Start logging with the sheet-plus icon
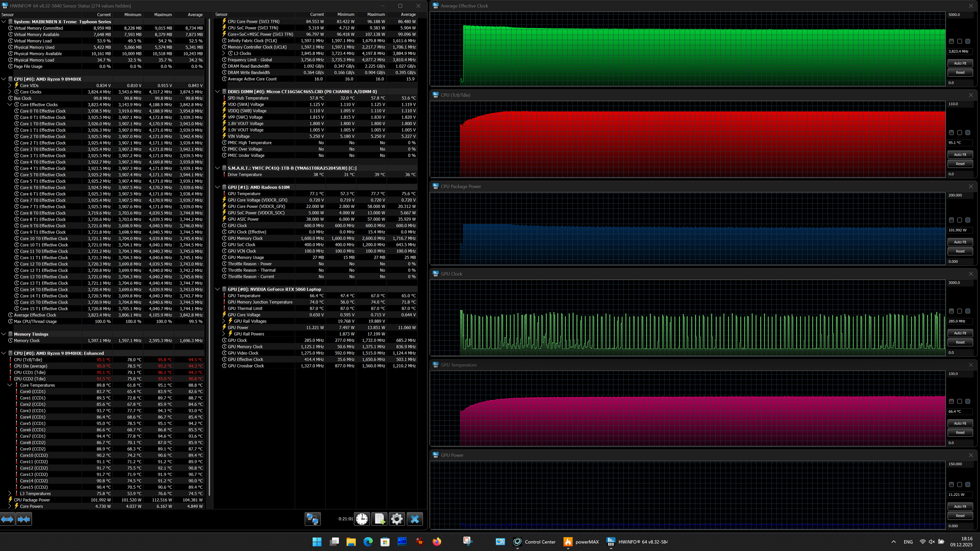 coord(379,519)
